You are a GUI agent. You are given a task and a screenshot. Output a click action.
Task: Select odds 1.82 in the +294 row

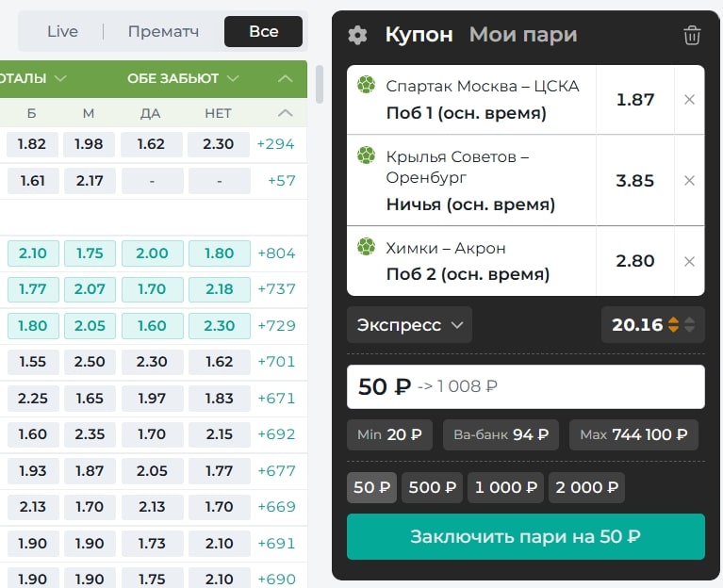32,144
